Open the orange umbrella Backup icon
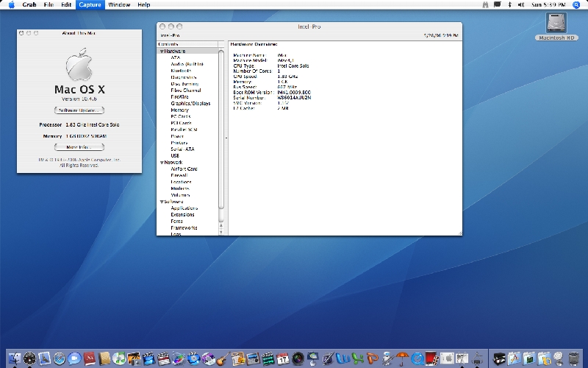Image resolution: width=588 pixels, height=368 pixels. 402,359
